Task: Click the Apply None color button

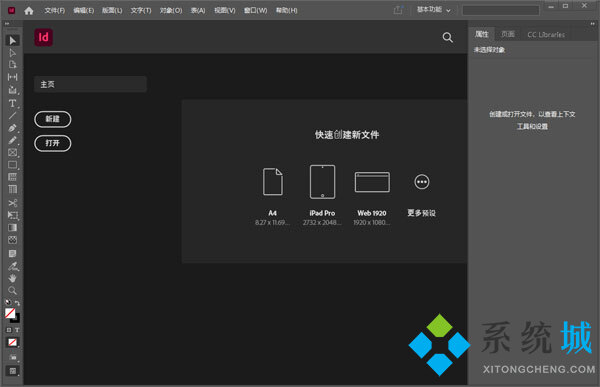Action: [x=12, y=342]
